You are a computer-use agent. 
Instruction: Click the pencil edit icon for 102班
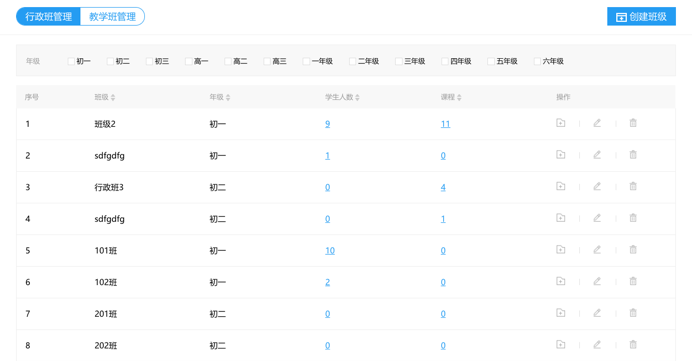click(597, 281)
